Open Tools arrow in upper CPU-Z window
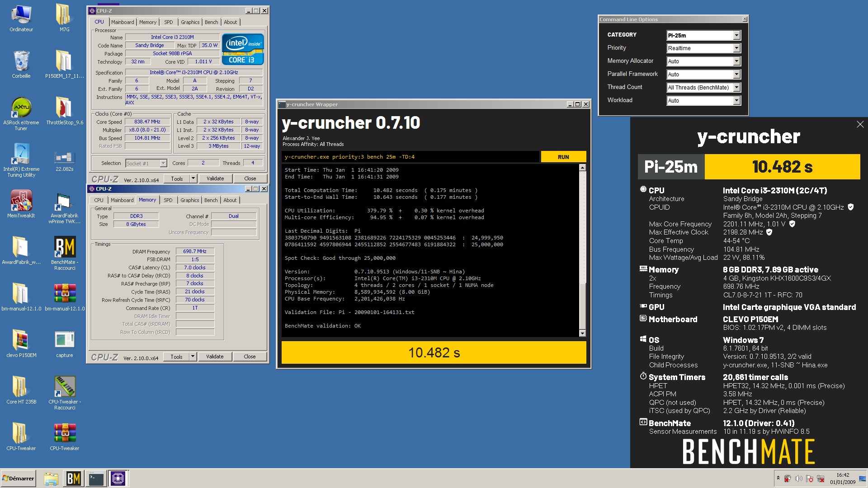The image size is (868, 488). (x=193, y=178)
